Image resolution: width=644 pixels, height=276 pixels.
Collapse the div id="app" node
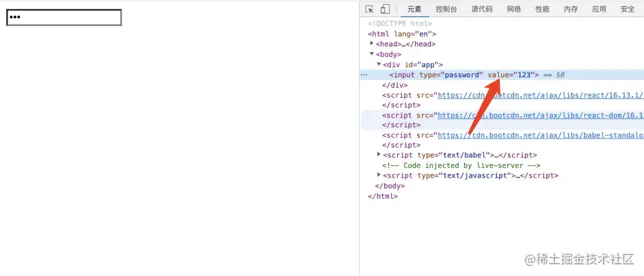tap(379, 64)
